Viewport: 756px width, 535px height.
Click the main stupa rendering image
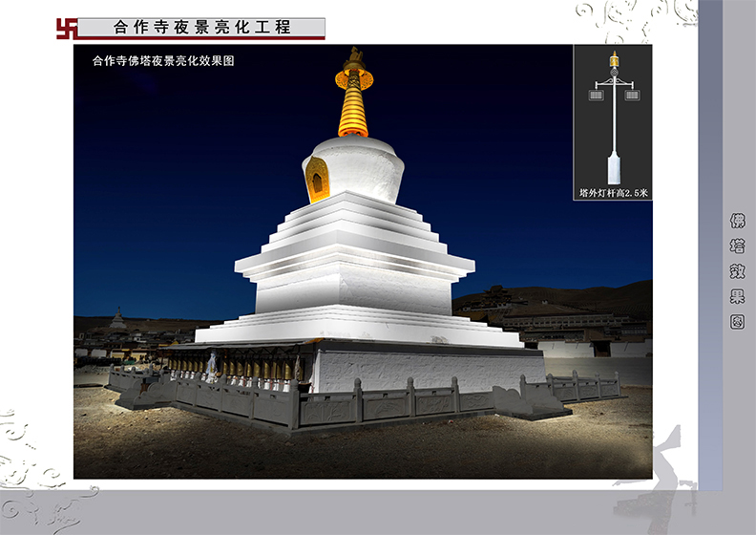363,262
